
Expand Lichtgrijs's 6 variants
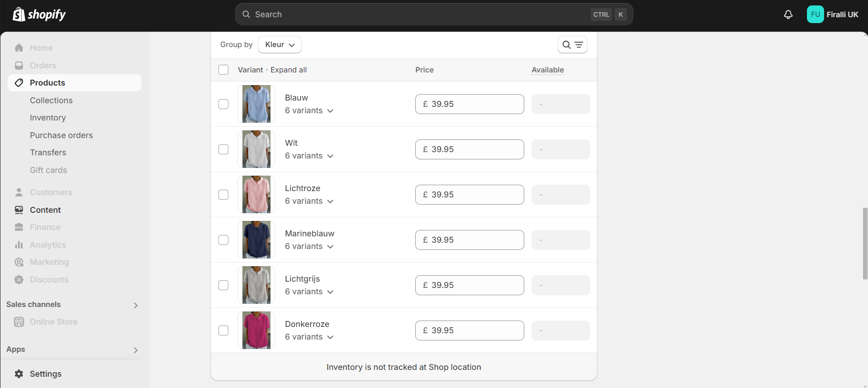[x=309, y=292]
